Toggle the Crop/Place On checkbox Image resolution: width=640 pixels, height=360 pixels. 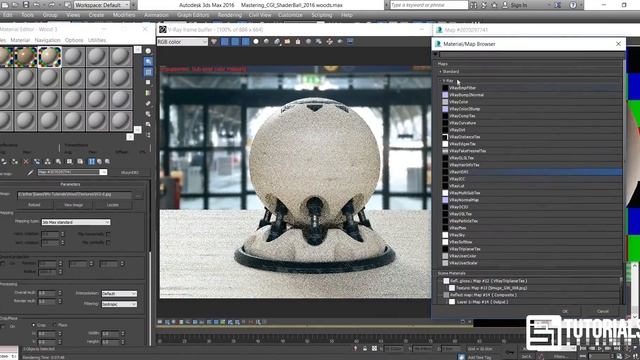[x=3, y=327]
